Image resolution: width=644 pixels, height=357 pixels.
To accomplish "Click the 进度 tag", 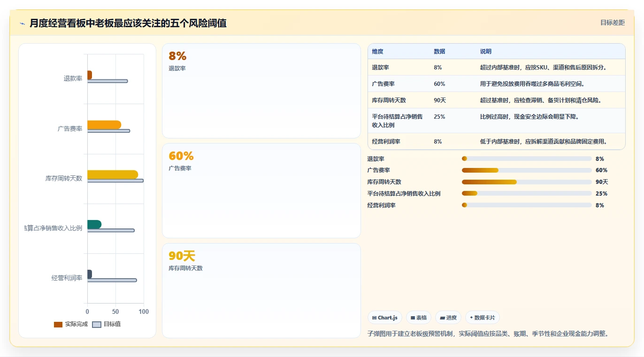I will (448, 318).
